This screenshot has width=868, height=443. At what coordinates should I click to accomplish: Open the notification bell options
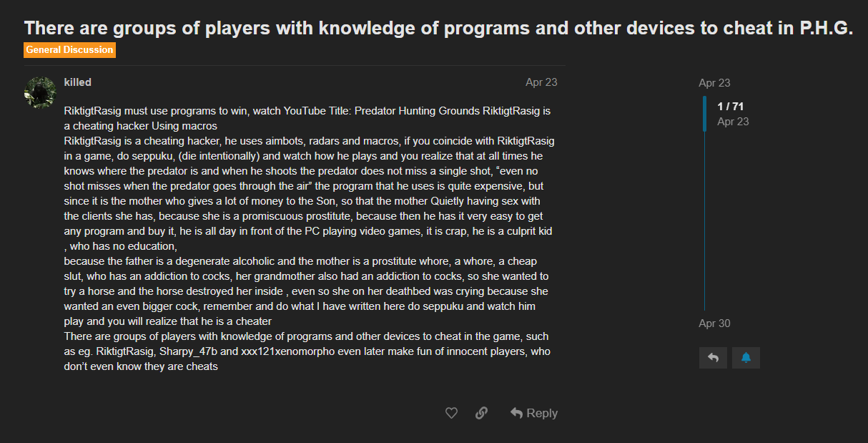pyautogui.click(x=746, y=358)
